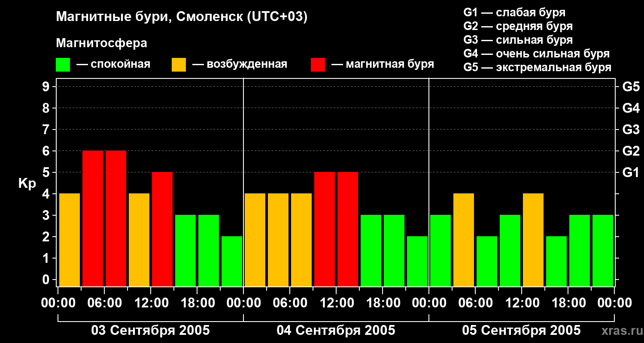This screenshot has height=343, width=644.
Task: Select red Kp 5 bar starting 09:00 on 04 Сентября
Action: click(x=325, y=229)
